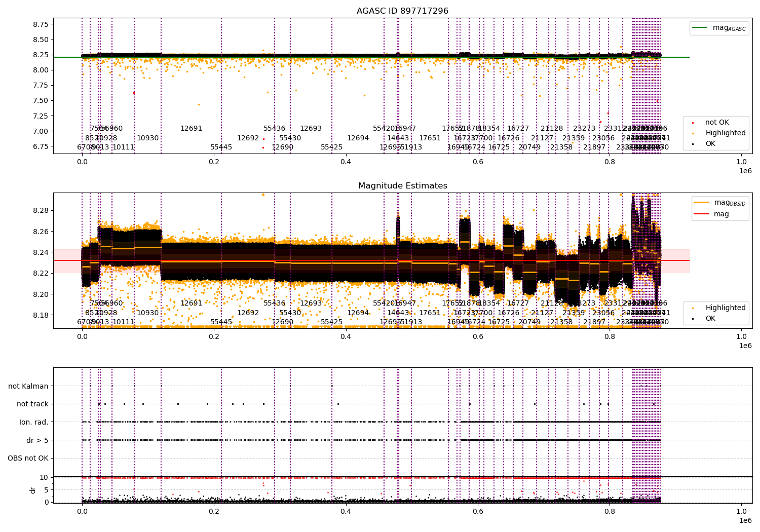The height and width of the screenshot is (532, 760).
Task: Click the 1.0 x-tick under the dr plot
Action: (x=741, y=511)
